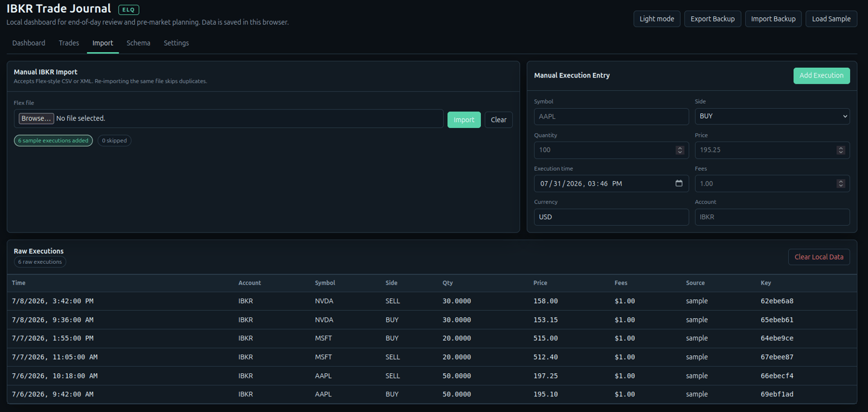Click key 67ebee87
This screenshot has width=868, height=412.
[777, 357]
